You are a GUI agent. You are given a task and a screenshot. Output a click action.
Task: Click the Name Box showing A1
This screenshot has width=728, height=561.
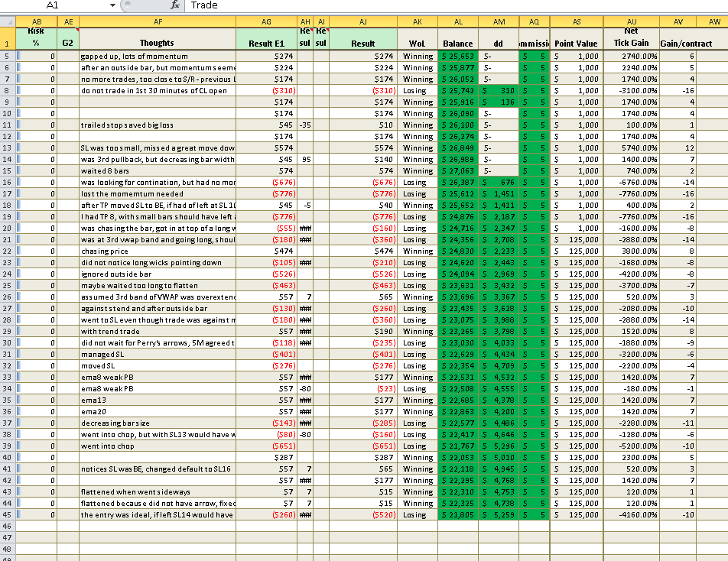(x=53, y=5)
